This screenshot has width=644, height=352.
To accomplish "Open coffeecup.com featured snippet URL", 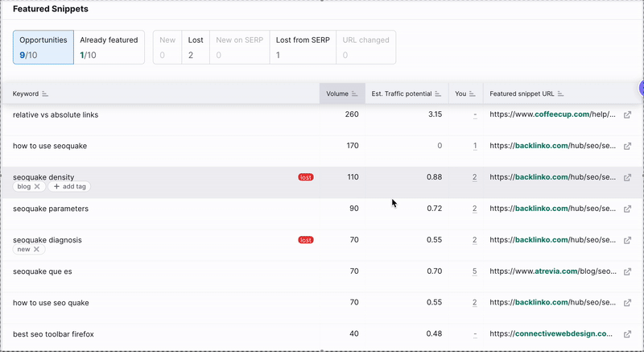I will coord(552,115).
